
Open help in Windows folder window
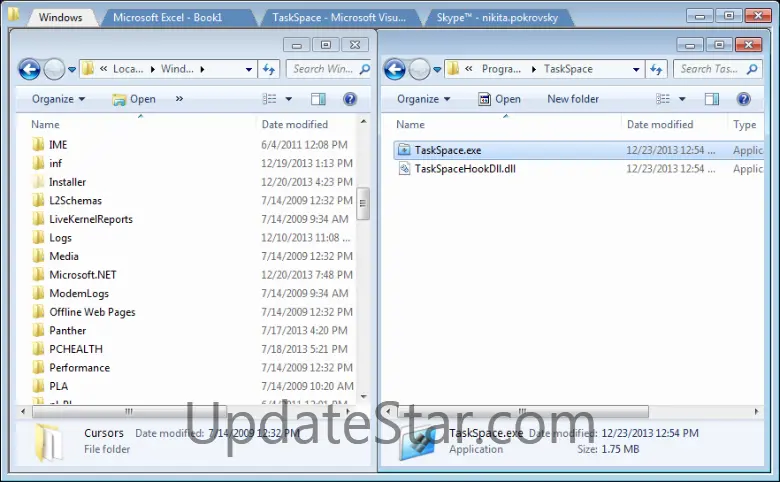coord(350,99)
